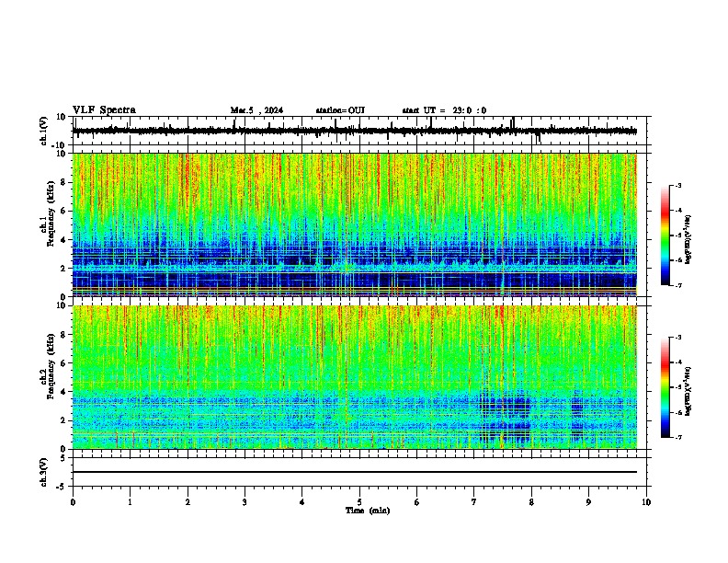Click the ch.2 spectrogram color scale bar

coord(665,387)
